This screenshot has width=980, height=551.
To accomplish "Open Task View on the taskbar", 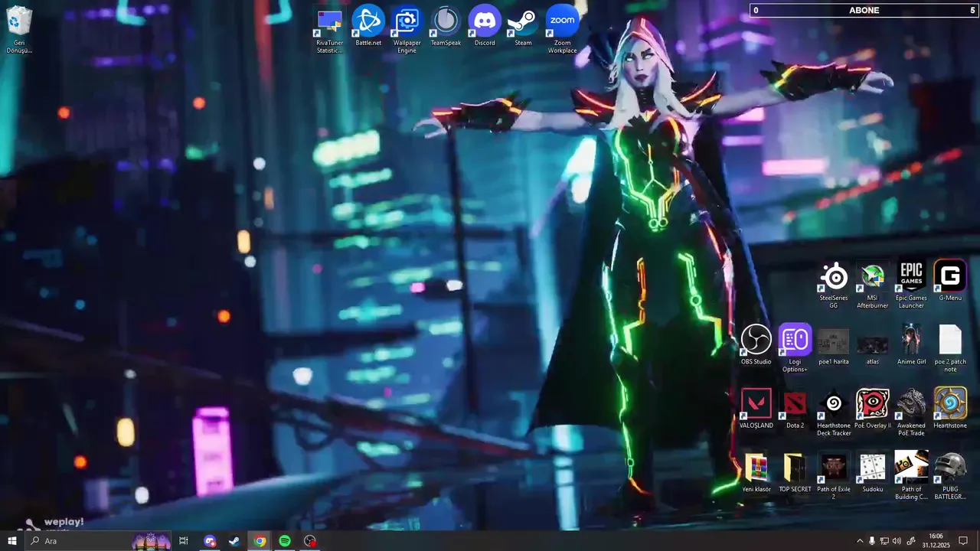I will pos(184,541).
